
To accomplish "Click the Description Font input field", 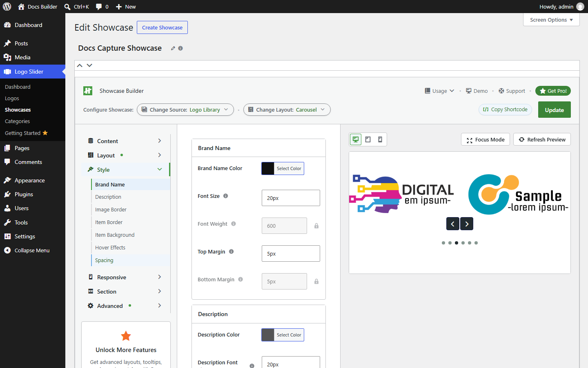I will (291, 362).
